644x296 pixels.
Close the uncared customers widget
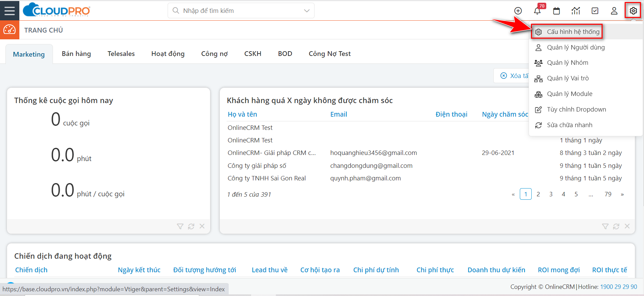coord(627,226)
